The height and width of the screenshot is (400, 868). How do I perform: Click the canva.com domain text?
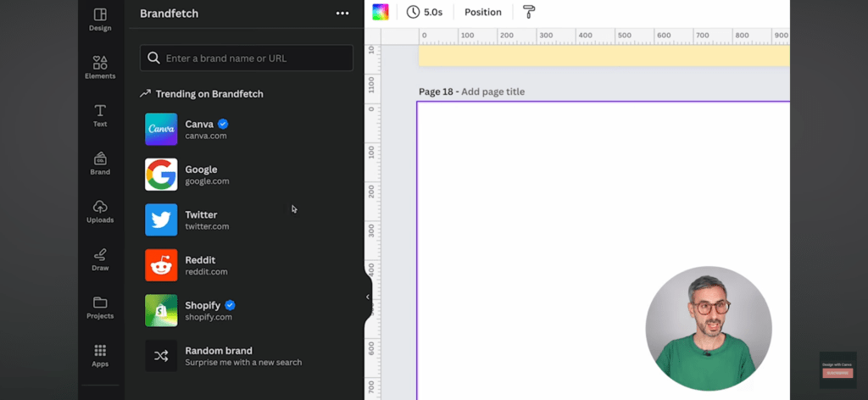(x=206, y=136)
